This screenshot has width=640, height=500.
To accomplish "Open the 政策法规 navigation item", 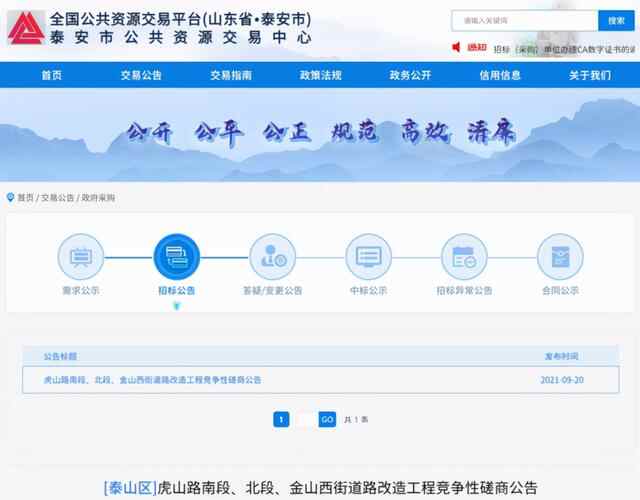I will pyautogui.click(x=320, y=75).
